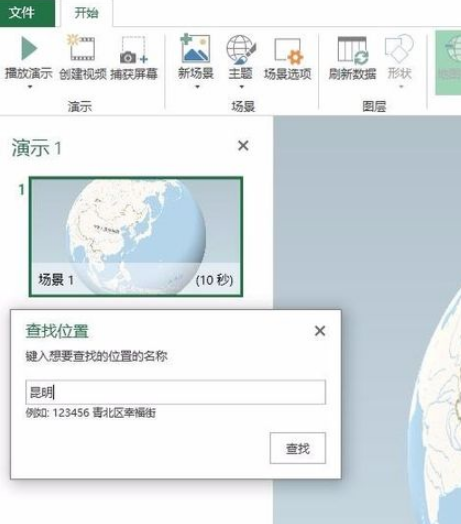This screenshot has height=524, width=461.
Task: Close the 演示 1 tour pane
Action: click(243, 146)
